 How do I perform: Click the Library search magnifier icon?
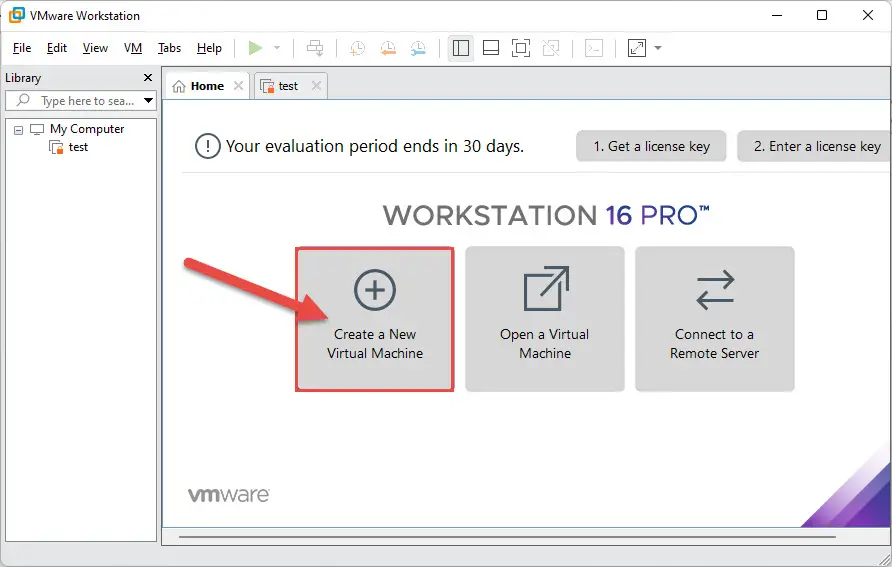click(x=23, y=100)
